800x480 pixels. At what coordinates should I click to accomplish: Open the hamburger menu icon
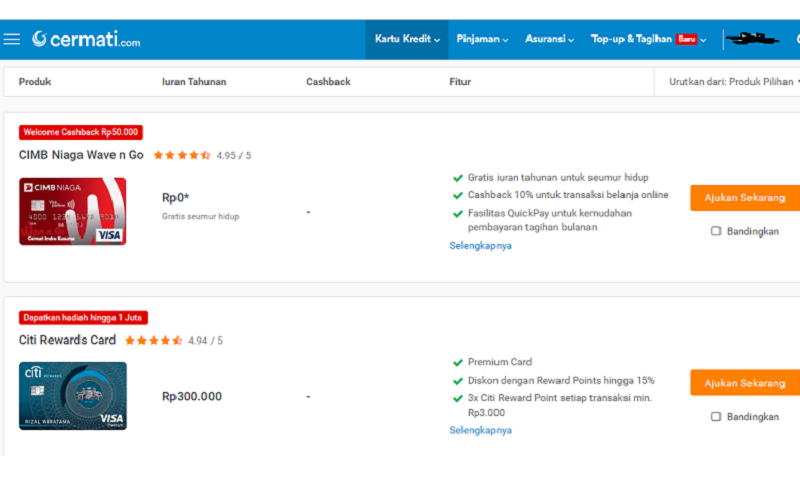coord(12,39)
